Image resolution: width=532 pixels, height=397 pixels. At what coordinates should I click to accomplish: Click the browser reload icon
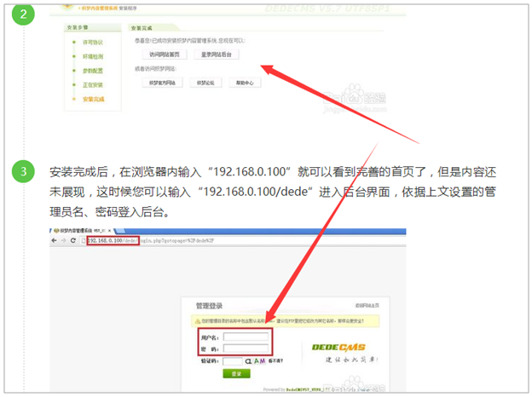[75, 241]
